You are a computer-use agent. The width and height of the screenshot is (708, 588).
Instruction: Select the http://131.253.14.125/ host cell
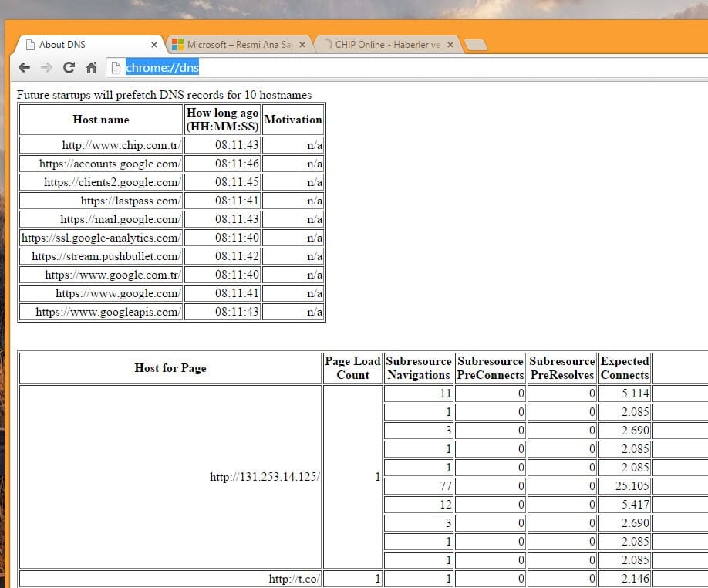[170, 476]
